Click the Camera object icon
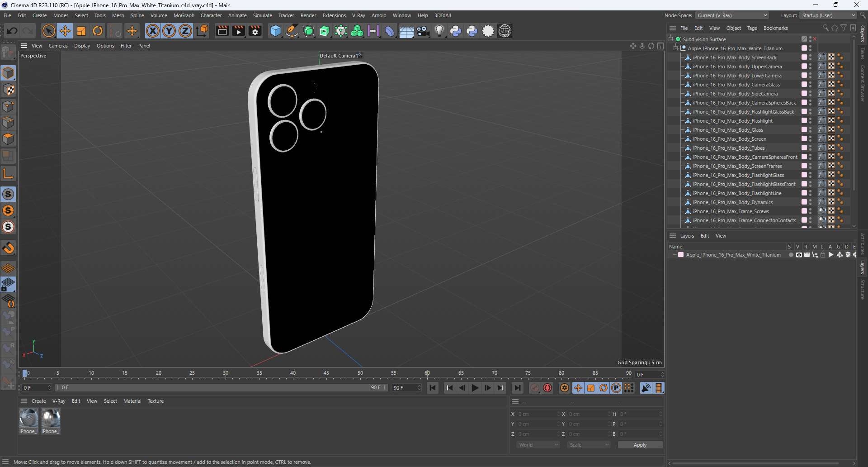 (423, 31)
